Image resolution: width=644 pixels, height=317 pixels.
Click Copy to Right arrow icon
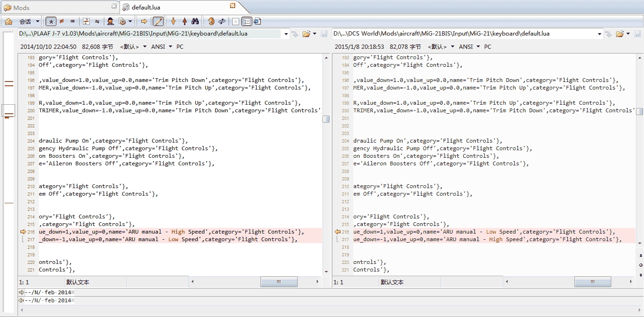[x=144, y=21]
